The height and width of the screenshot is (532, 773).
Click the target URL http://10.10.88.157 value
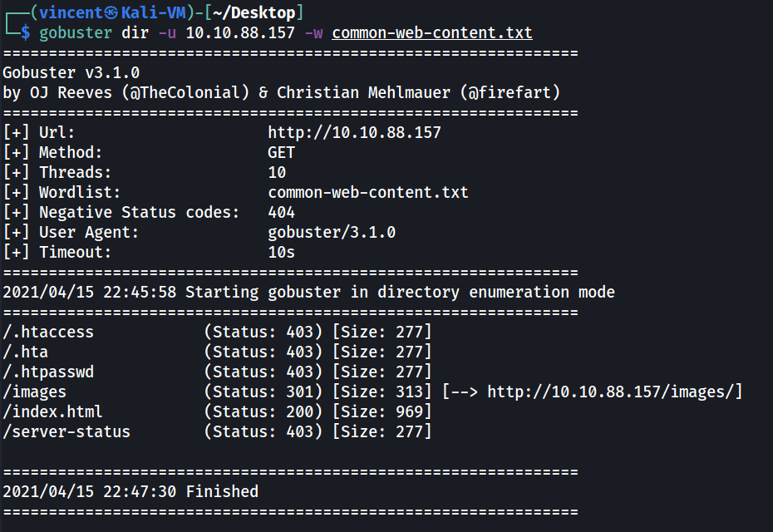(x=354, y=133)
